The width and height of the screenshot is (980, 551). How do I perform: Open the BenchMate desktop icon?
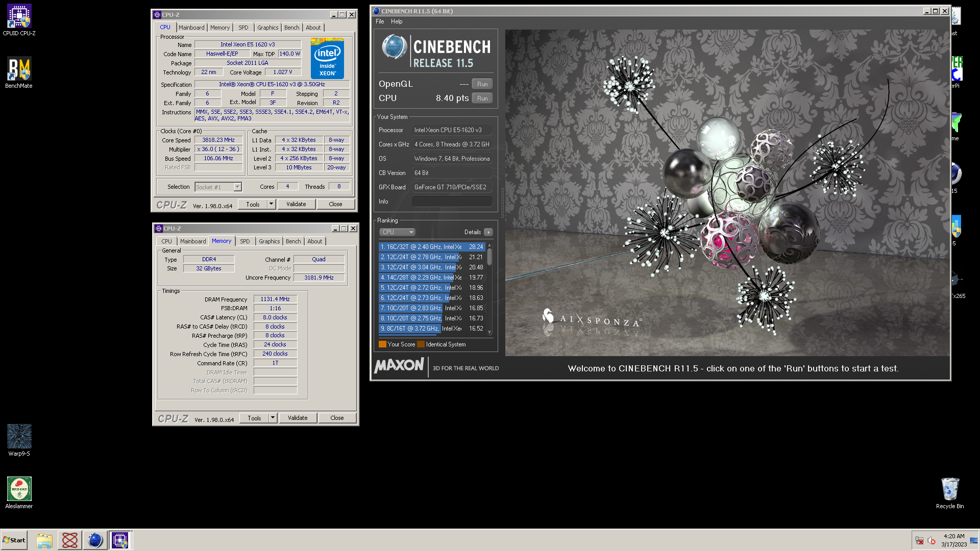click(x=19, y=73)
